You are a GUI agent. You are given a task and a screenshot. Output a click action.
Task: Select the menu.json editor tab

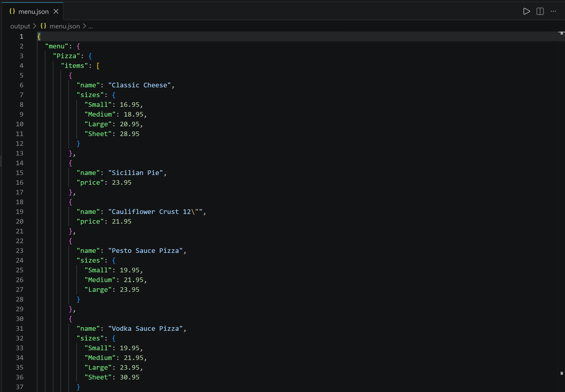tap(33, 12)
